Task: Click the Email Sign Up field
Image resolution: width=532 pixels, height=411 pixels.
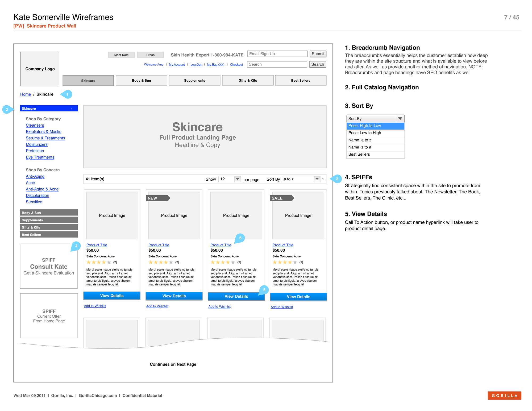Action: (277, 54)
